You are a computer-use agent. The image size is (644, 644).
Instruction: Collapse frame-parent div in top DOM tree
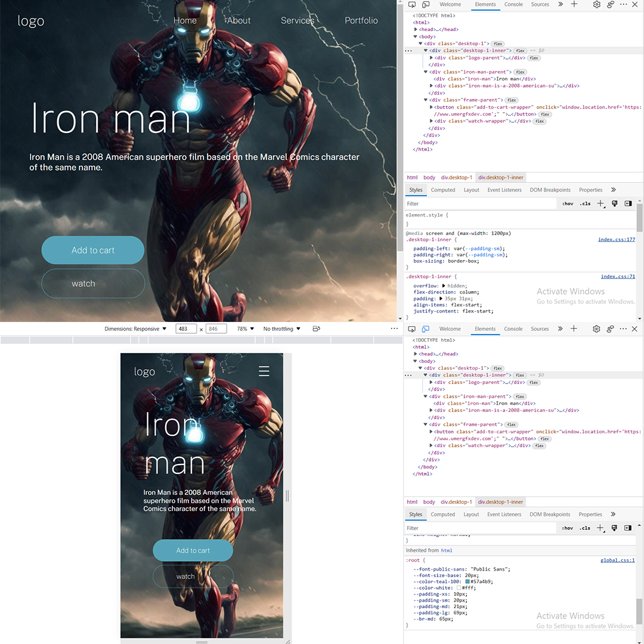coord(426,100)
